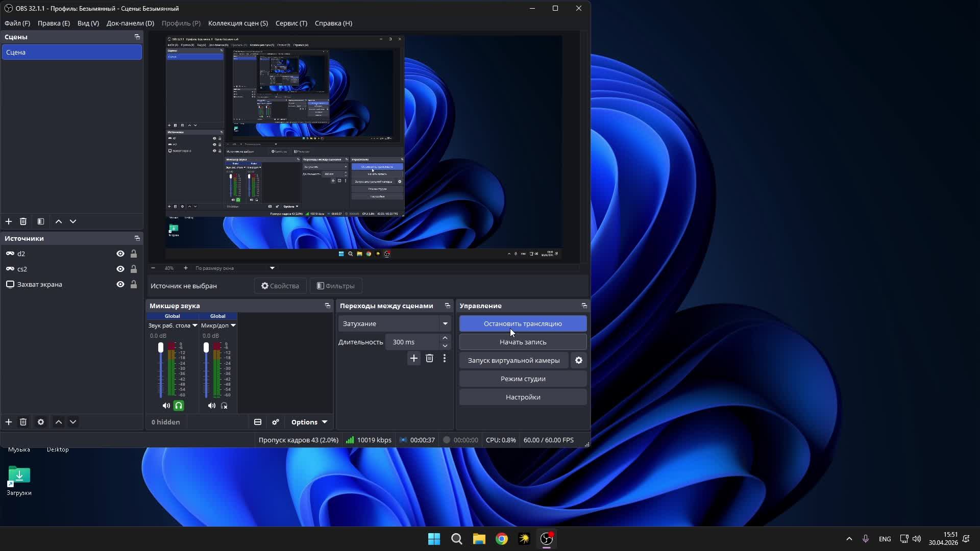Remove selected source with trash icon
This screenshot has width=980, height=551.
click(x=23, y=422)
